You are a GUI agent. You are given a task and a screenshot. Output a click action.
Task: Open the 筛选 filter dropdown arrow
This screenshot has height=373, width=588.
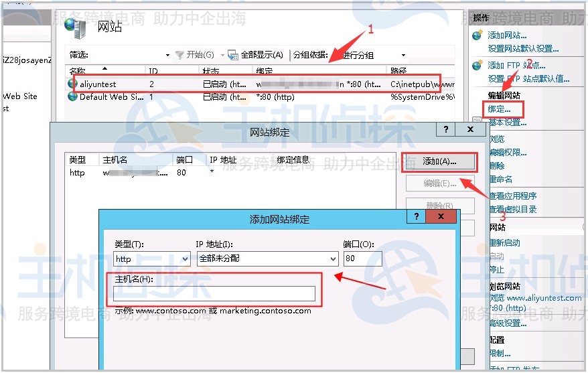click(167, 55)
